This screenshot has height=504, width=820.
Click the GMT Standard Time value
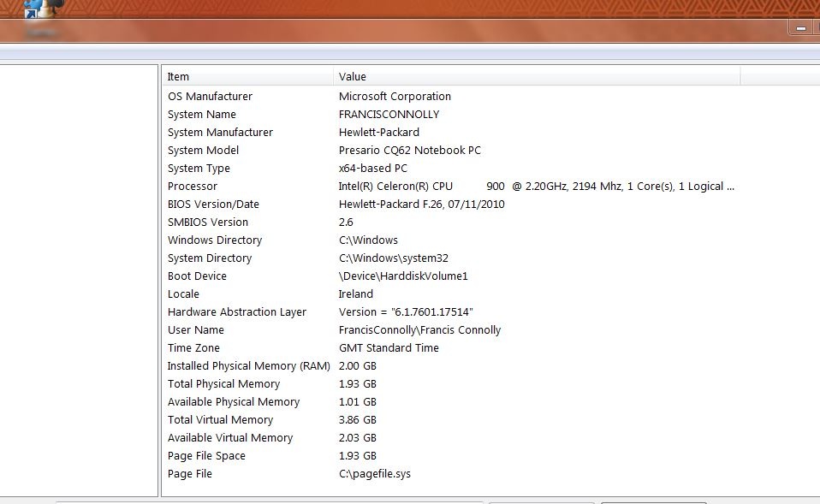coord(389,347)
